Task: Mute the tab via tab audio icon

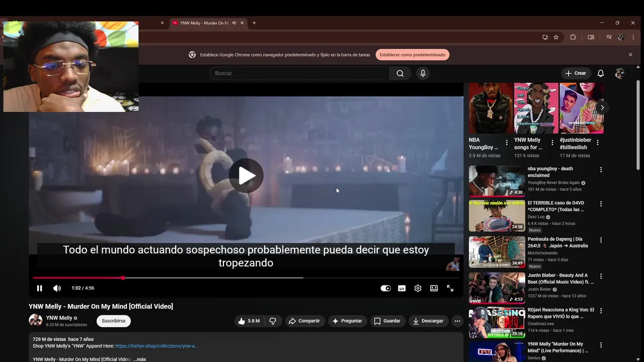Action: coord(234,23)
